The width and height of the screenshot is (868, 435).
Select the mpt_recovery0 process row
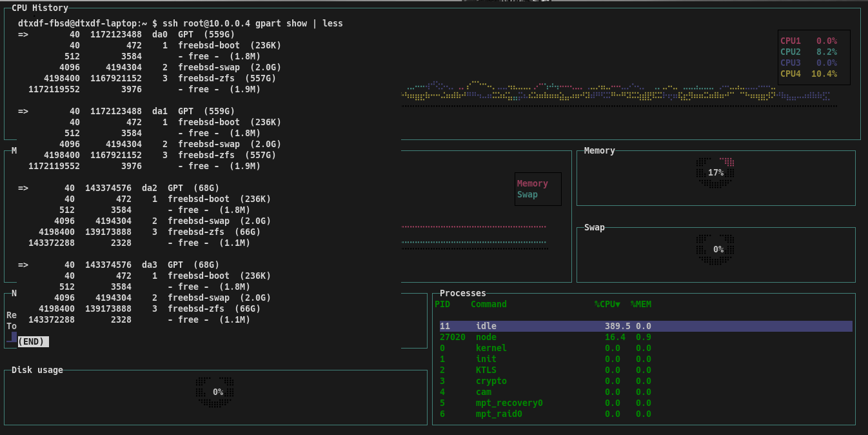pyautogui.click(x=509, y=403)
